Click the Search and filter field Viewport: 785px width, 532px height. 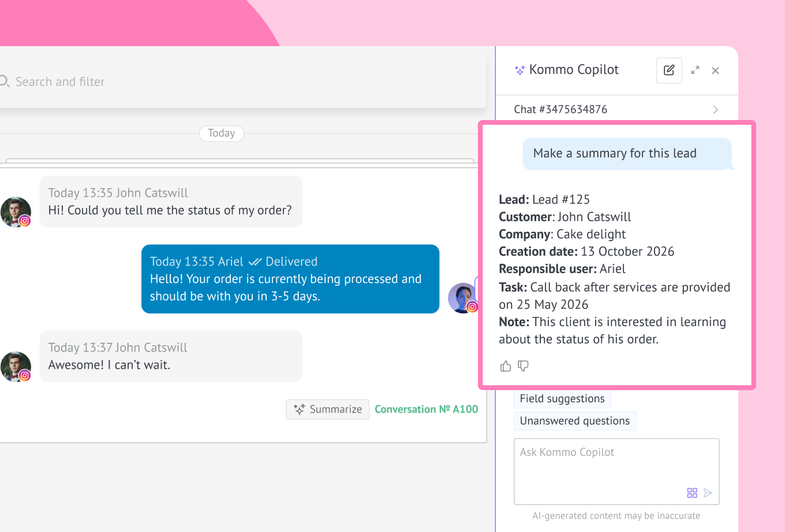[x=242, y=82]
